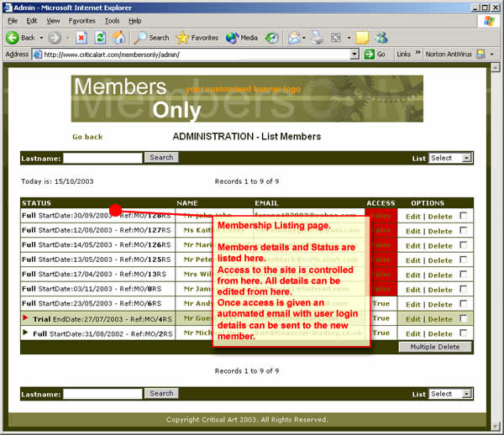This screenshot has height=435, width=504.
Task: Tick checkbox for Ref:MO/13RS row
Action: pos(463,275)
